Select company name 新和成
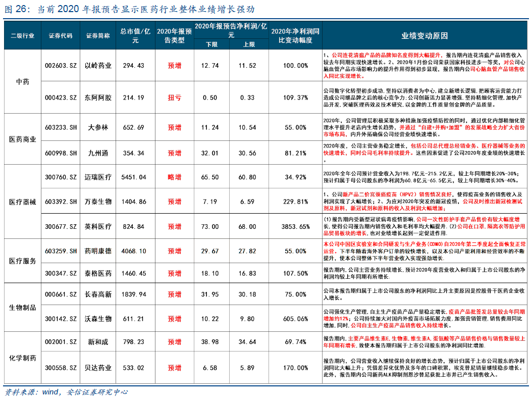The image size is (532, 399). coord(98,342)
